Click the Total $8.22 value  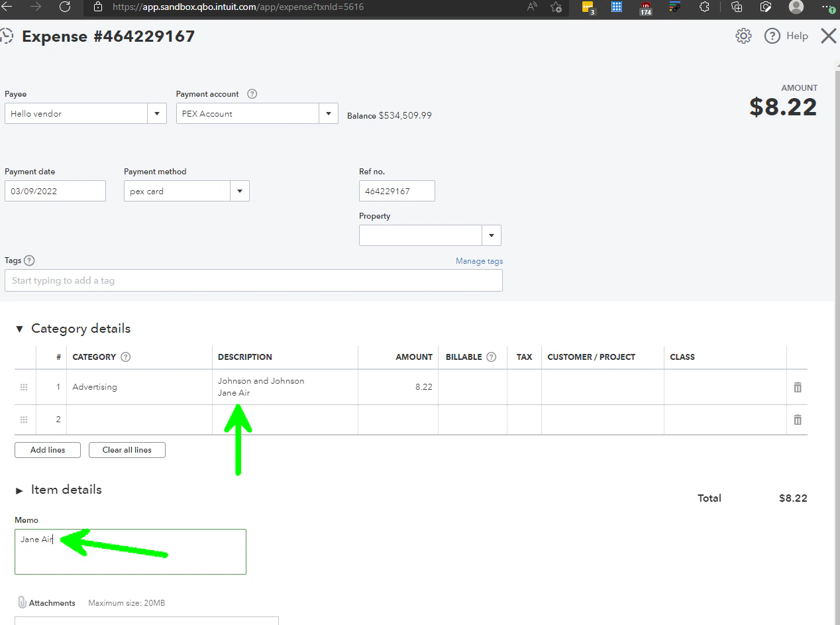[x=793, y=498]
